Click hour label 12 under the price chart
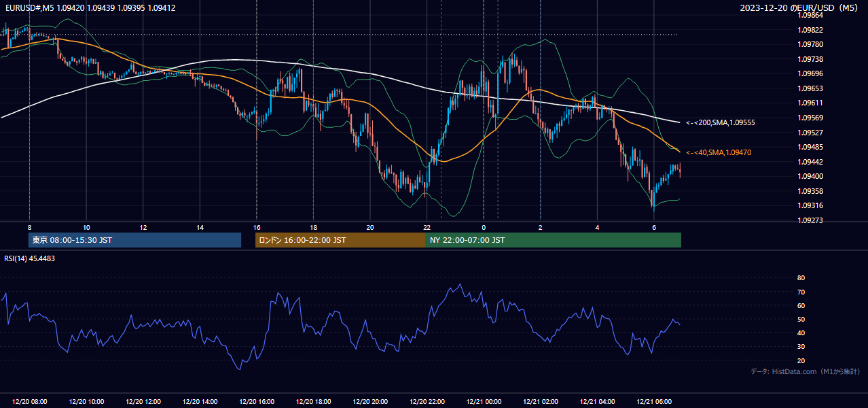The height and width of the screenshot is (408, 868). (143, 228)
